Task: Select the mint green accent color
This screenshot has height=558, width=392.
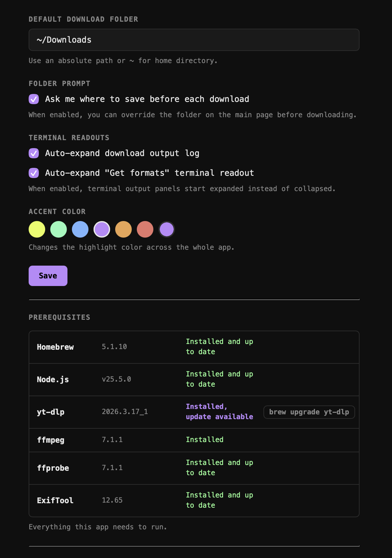Action: click(x=59, y=229)
